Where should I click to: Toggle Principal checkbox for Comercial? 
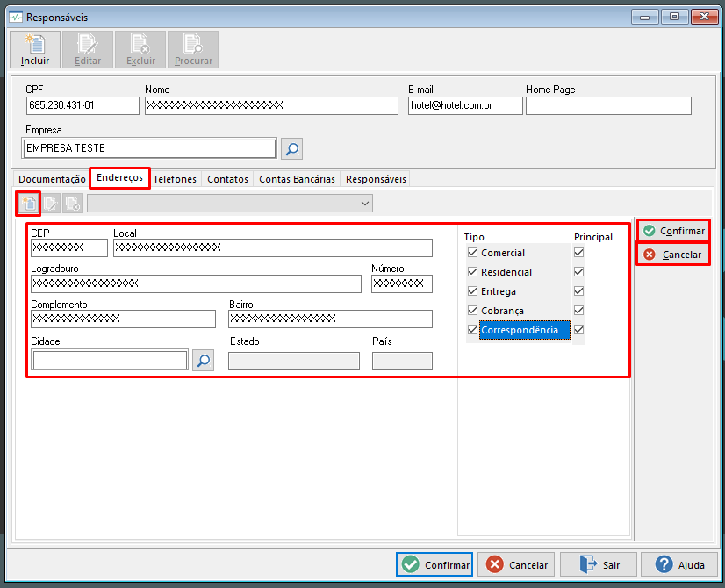click(578, 253)
